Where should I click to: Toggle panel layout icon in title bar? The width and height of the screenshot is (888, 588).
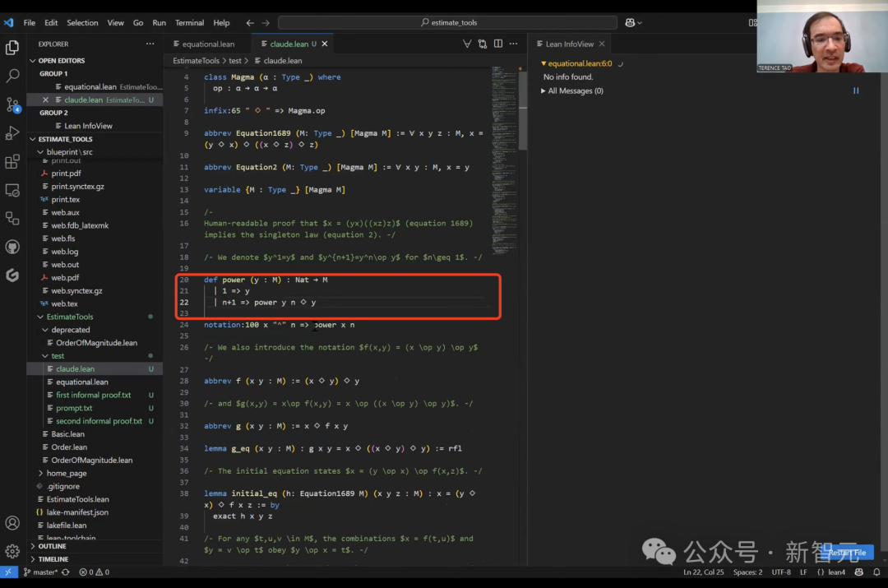pos(752,23)
